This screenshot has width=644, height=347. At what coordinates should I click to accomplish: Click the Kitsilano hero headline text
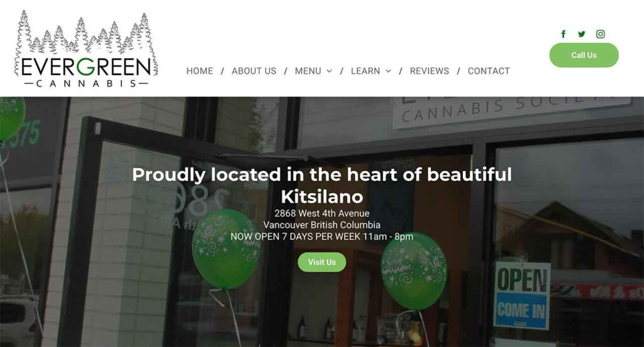tap(322, 185)
